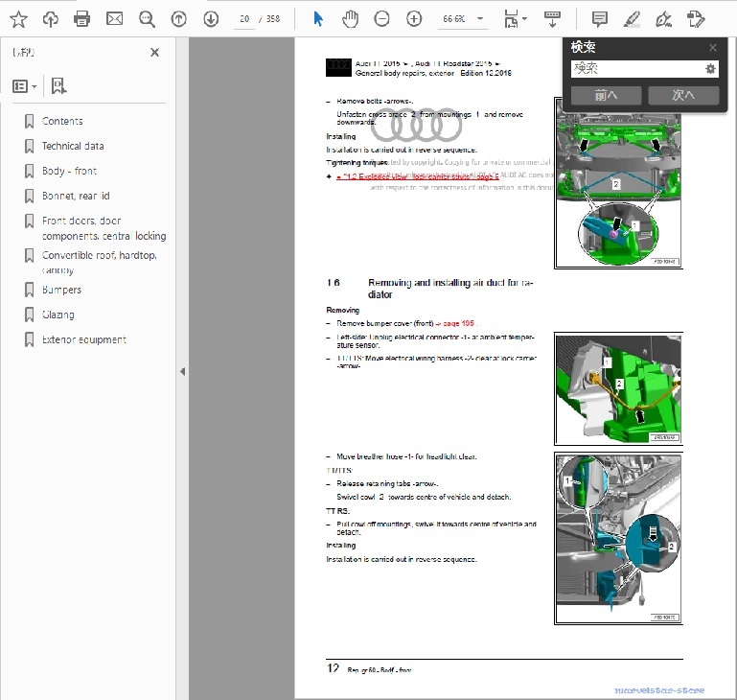This screenshot has width=737, height=700.
Task: Send file by email envelope icon
Action: (114, 19)
